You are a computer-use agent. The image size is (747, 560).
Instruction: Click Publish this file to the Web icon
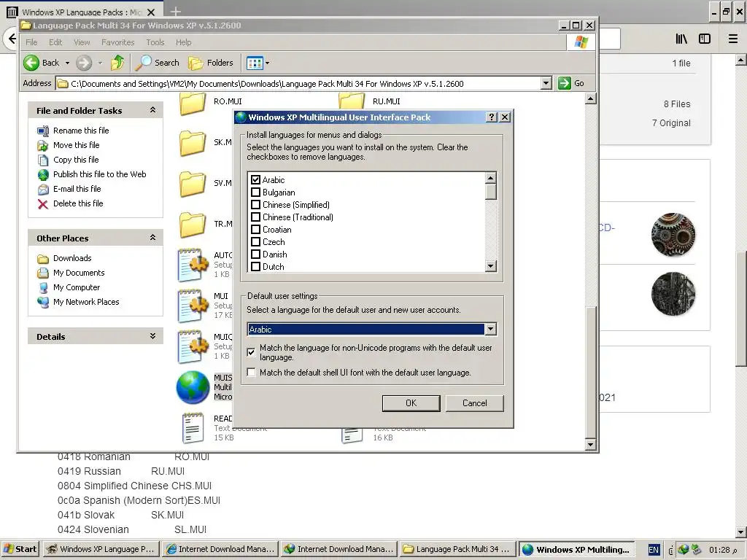point(43,174)
